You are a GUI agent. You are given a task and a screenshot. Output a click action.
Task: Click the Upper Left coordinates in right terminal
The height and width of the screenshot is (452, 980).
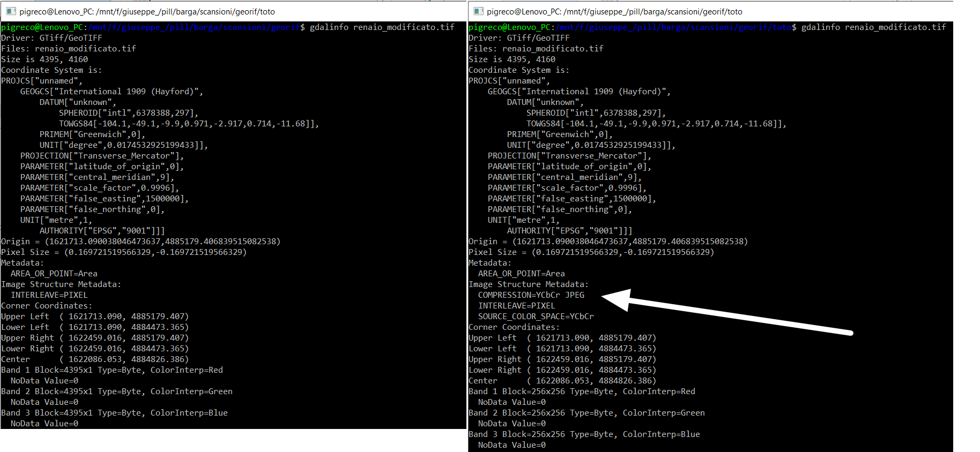click(562, 338)
